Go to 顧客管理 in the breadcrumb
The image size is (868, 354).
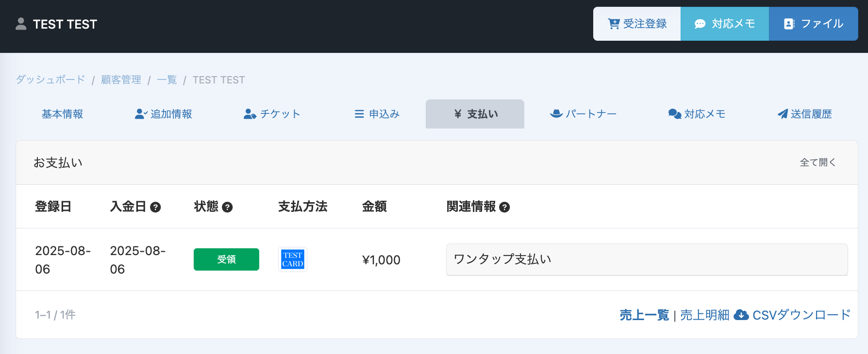(121, 80)
